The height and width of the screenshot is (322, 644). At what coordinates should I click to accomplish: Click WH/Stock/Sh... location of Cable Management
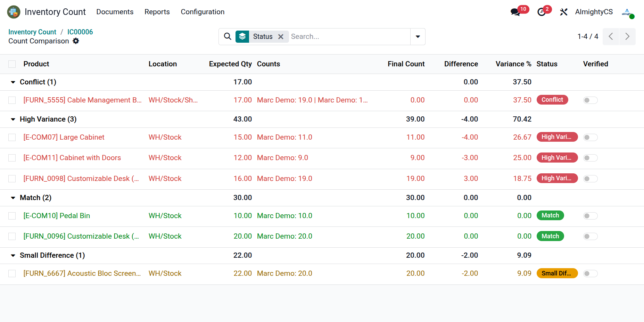[173, 100]
